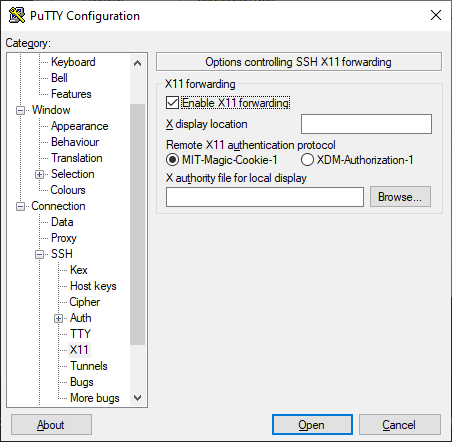Expand the Auth tree node
The width and height of the screenshot is (452, 442).
[x=58, y=319]
